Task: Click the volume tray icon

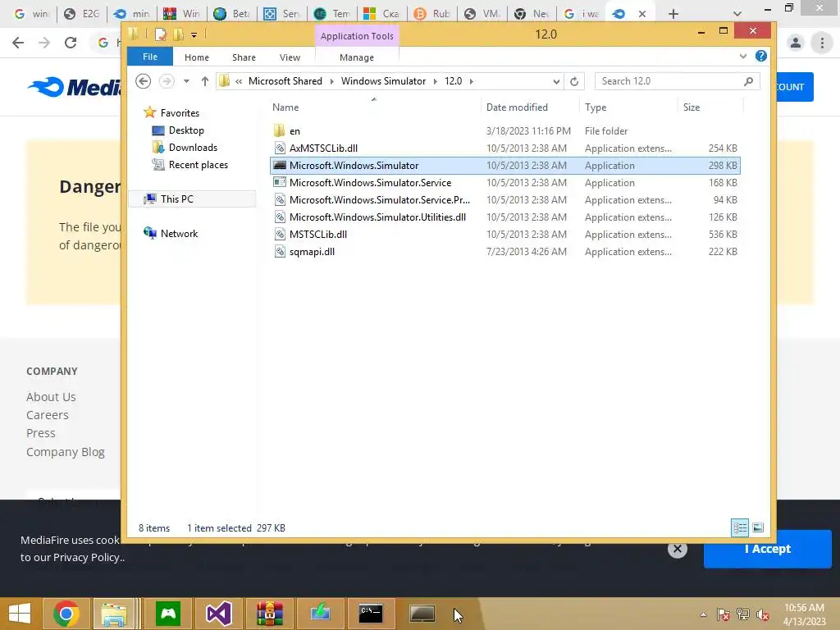Action: pyautogui.click(x=763, y=614)
